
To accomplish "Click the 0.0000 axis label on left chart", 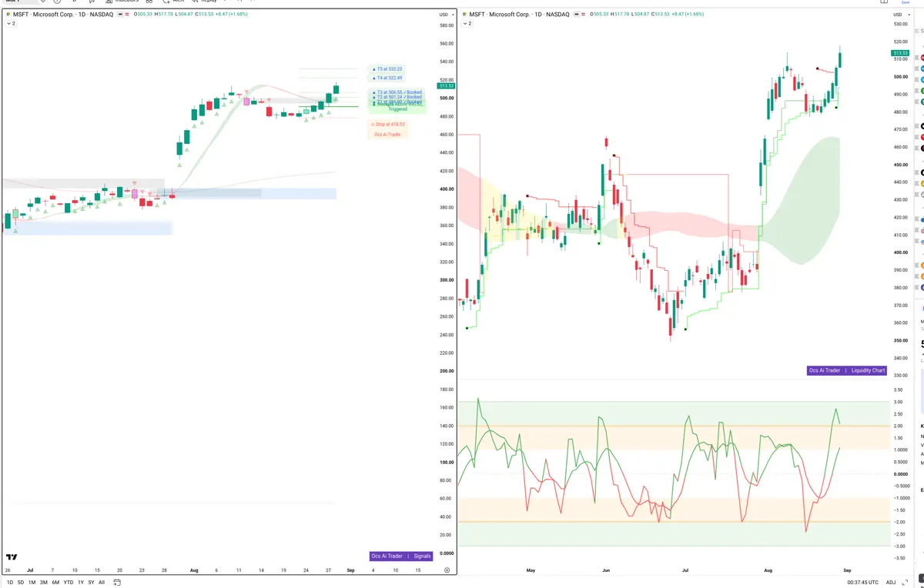I will coord(447,553).
